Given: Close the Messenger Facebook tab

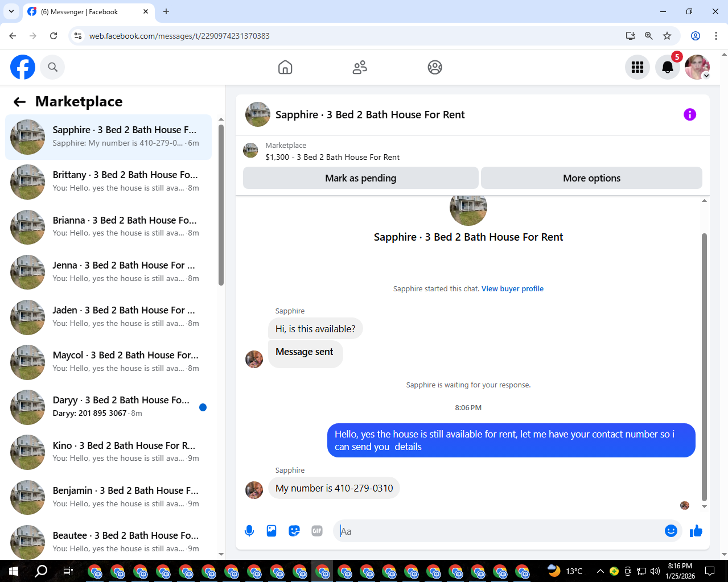Looking at the screenshot, I should coord(146,11).
